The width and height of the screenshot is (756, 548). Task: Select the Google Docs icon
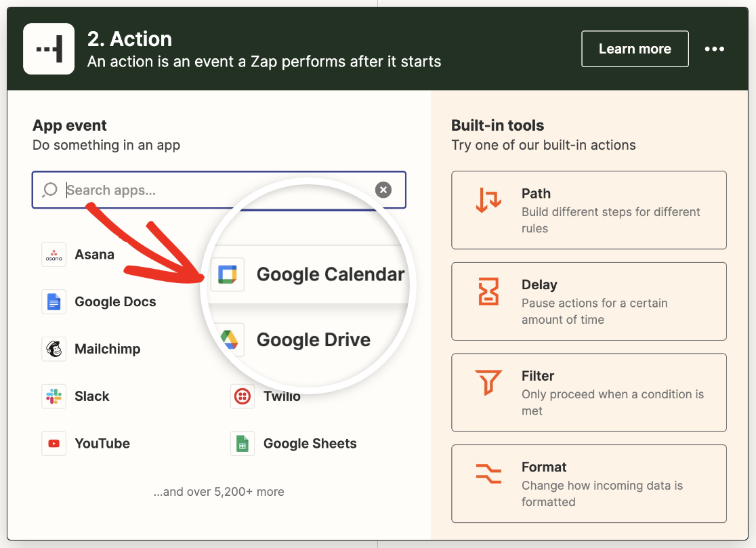point(54,301)
